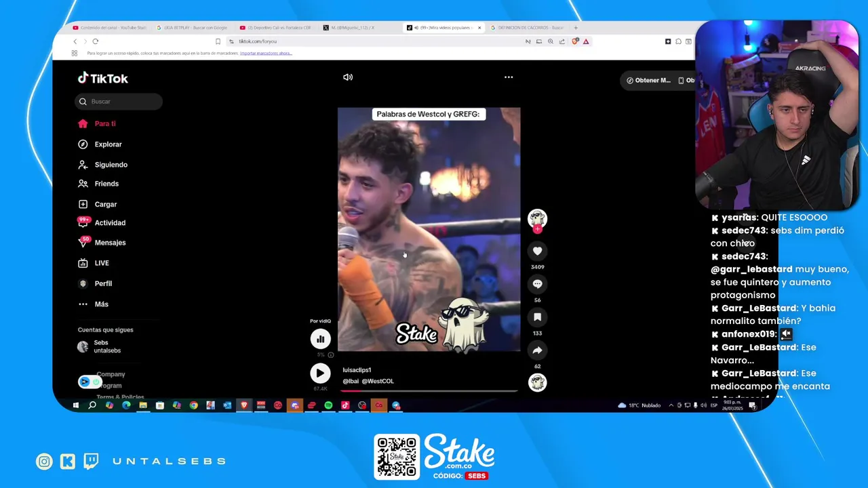Open luisaclips1 username link
868x488 pixels.
pos(357,370)
